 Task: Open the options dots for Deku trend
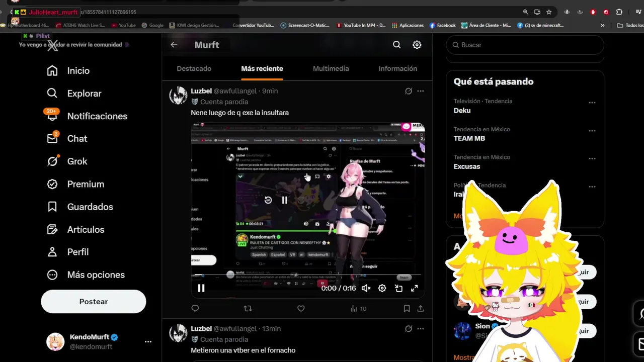click(592, 103)
